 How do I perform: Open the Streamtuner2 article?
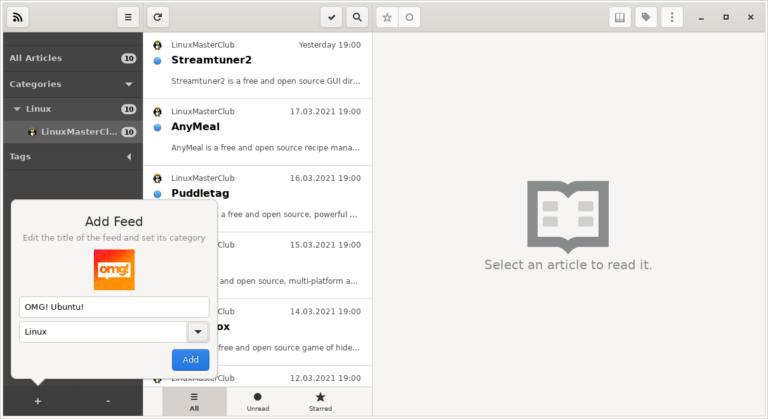pyautogui.click(x=258, y=65)
